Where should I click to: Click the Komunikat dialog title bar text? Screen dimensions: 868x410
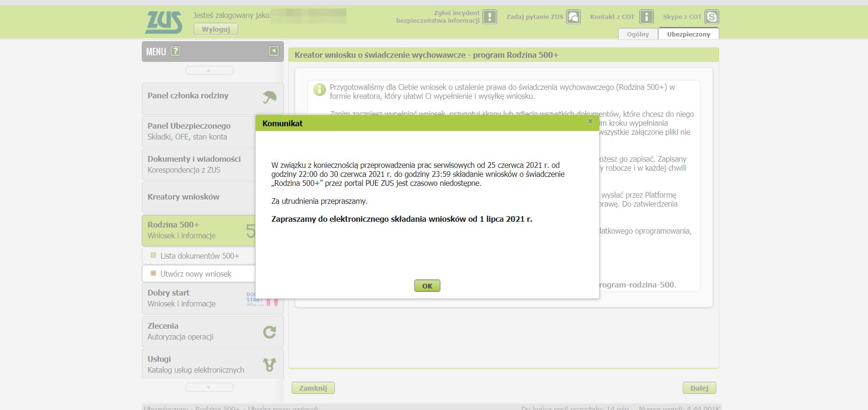tap(283, 123)
